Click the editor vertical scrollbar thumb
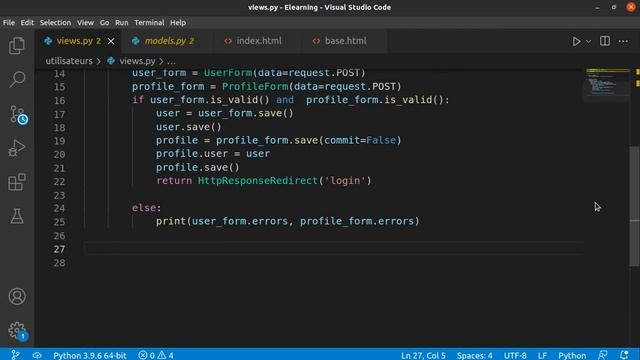The image size is (640, 360). [x=634, y=206]
